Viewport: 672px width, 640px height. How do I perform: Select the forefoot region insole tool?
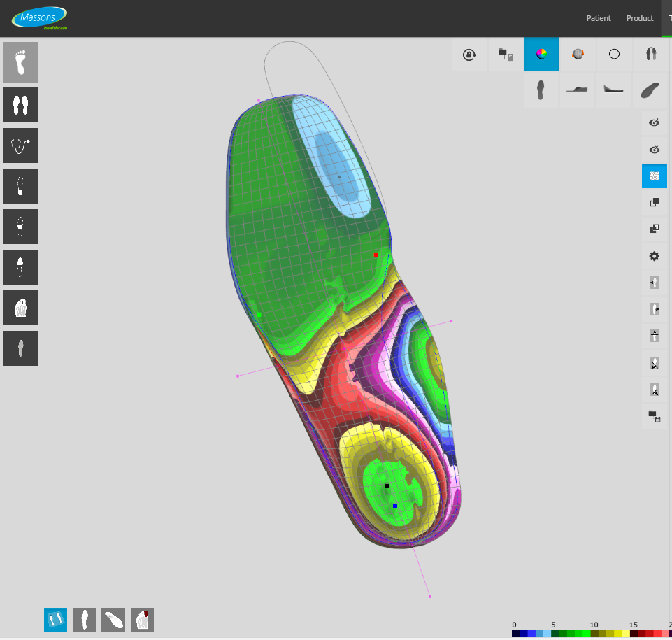tap(20, 267)
